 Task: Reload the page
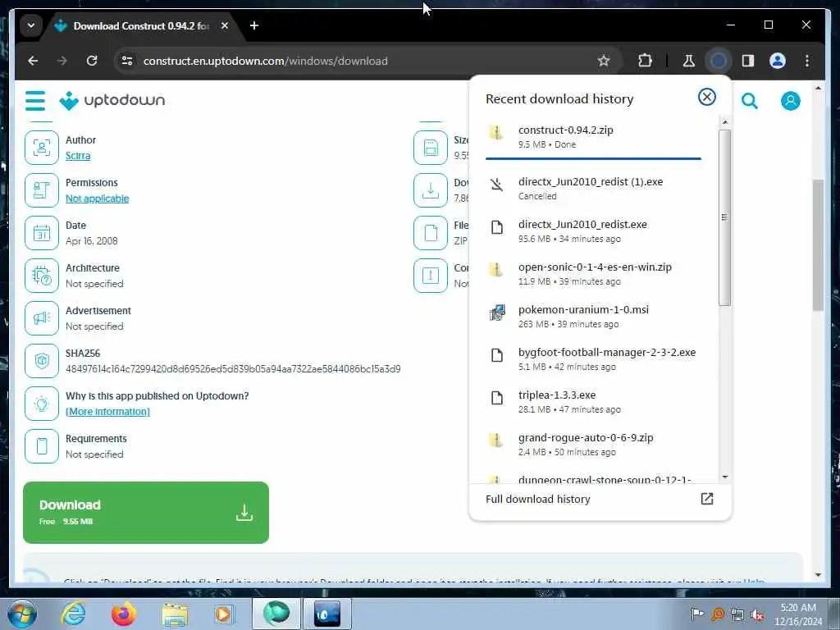coord(92,61)
